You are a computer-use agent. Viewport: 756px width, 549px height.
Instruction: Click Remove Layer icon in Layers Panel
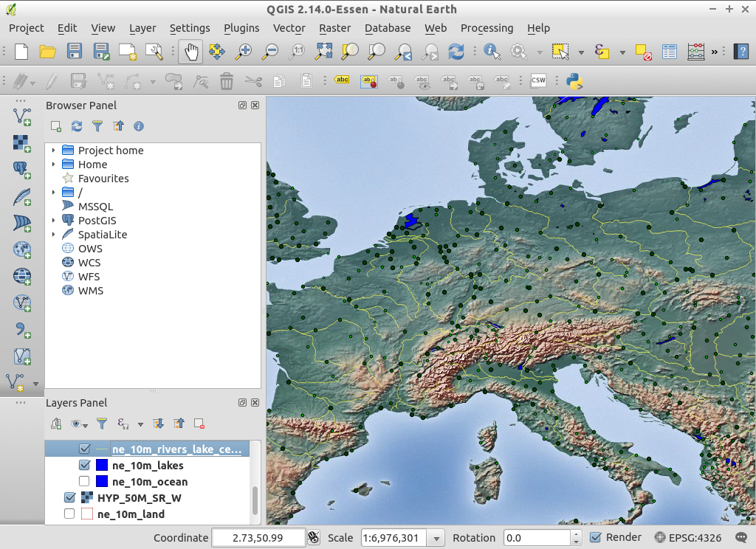(x=199, y=424)
